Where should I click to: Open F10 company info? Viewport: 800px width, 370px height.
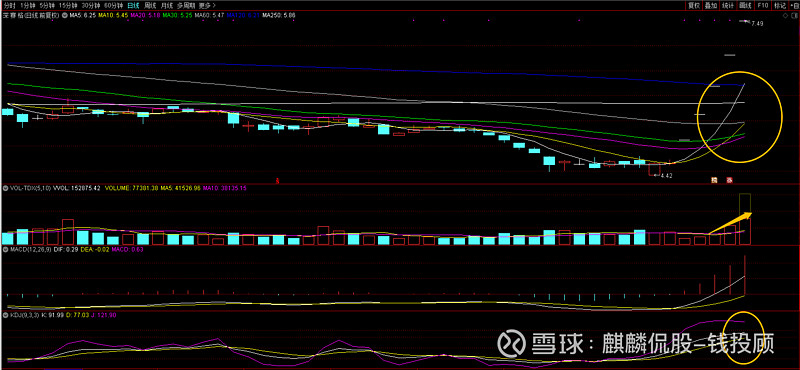point(762,5)
